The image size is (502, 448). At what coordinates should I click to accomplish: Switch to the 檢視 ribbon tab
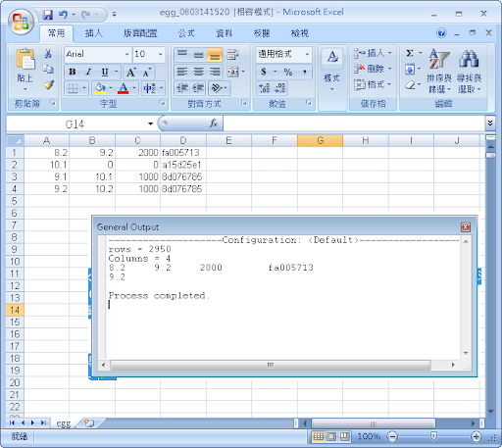pos(300,33)
